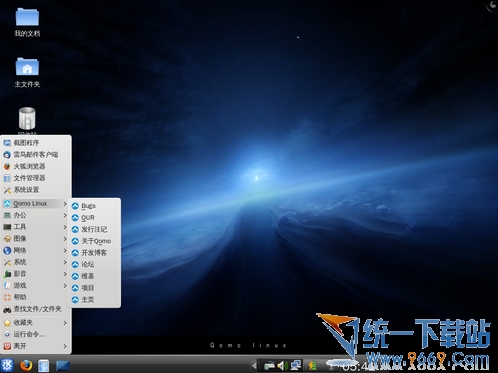Choose 运行命令... run command entry
This screenshot has height=373, width=498.
[36, 334]
